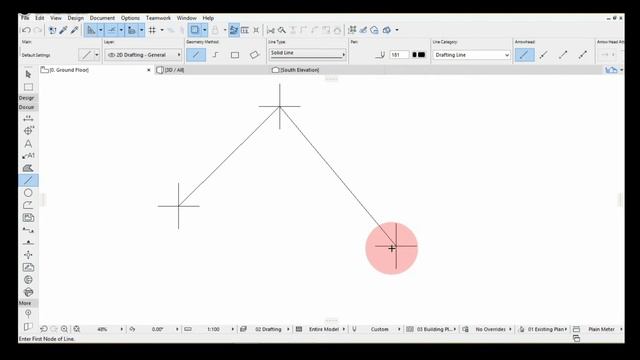The height and width of the screenshot is (360, 640).
Task: Select Single line geometry method
Action: [196, 55]
